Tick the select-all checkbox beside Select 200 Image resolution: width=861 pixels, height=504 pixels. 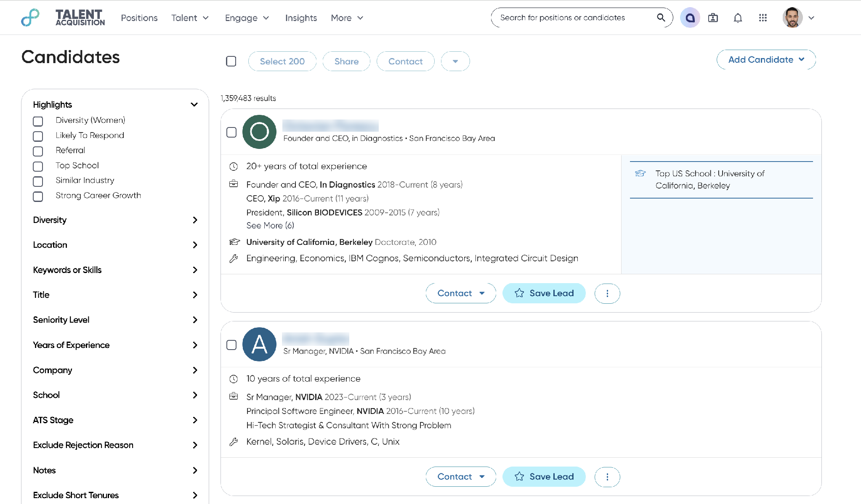click(x=231, y=61)
